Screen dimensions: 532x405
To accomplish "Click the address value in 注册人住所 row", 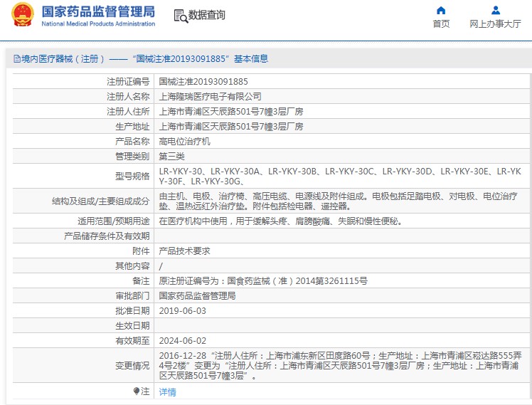I will 230,111.
